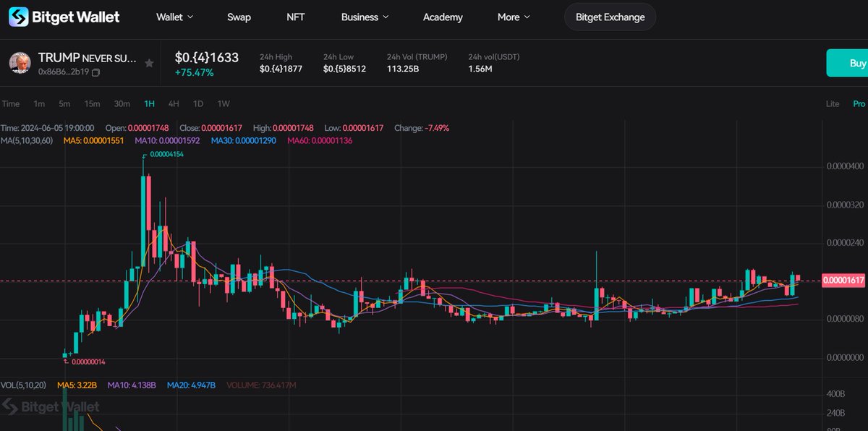Click the +75.47% change value
This screenshot has height=431, width=868.
195,72
